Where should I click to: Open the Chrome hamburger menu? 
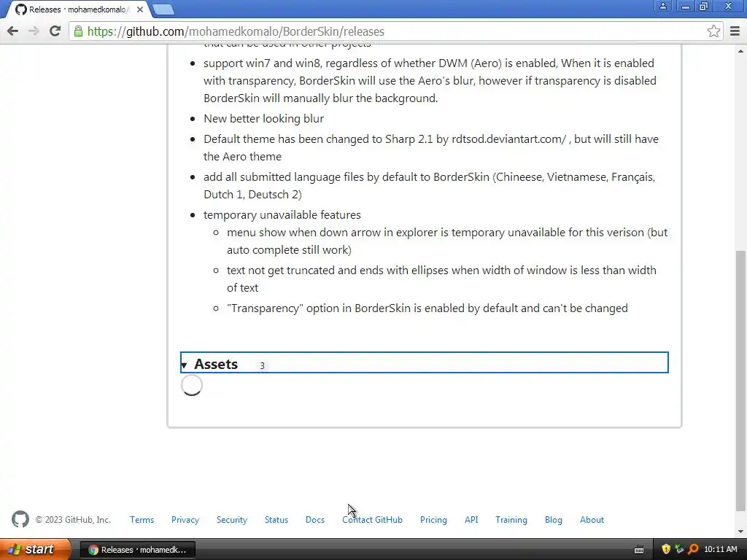tap(735, 31)
